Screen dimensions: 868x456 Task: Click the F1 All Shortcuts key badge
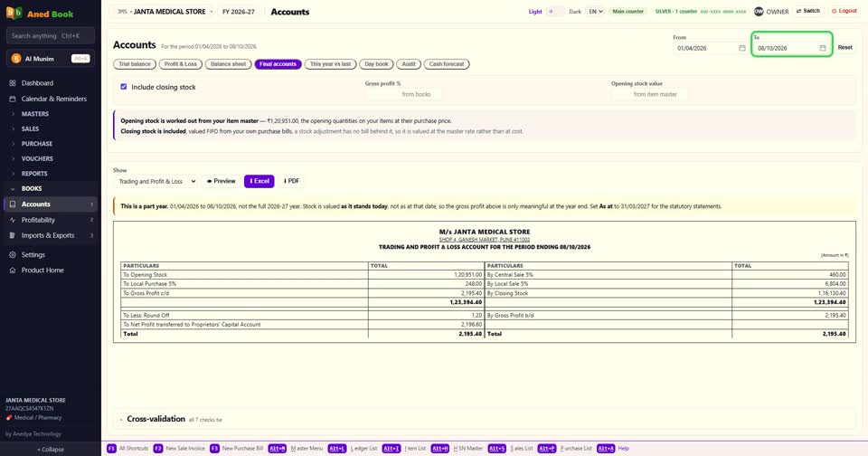(111, 448)
